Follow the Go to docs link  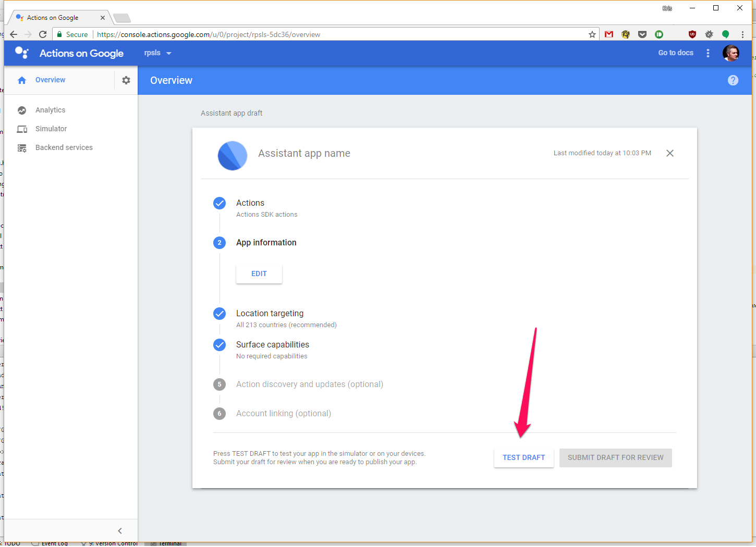[x=675, y=53]
